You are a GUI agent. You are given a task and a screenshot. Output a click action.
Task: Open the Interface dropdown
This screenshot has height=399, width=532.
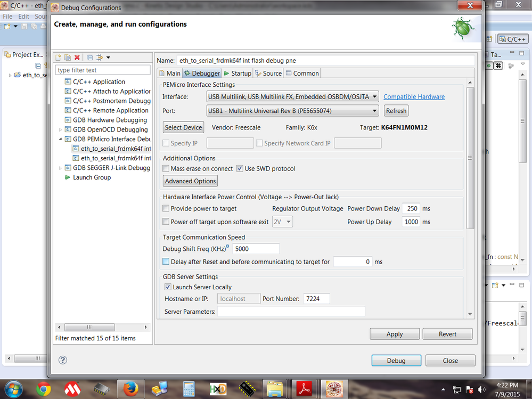coord(292,97)
